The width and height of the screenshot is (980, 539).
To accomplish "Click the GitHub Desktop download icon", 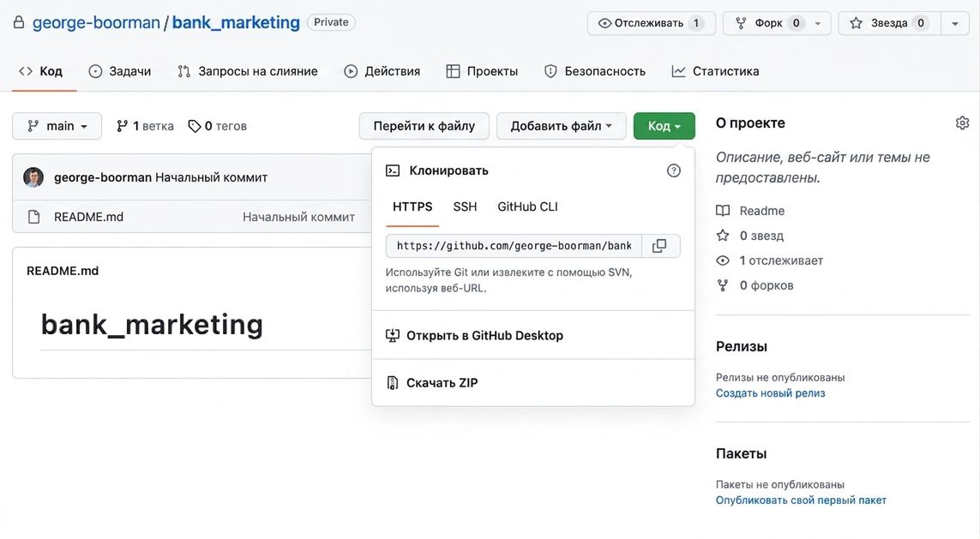I will (x=393, y=335).
